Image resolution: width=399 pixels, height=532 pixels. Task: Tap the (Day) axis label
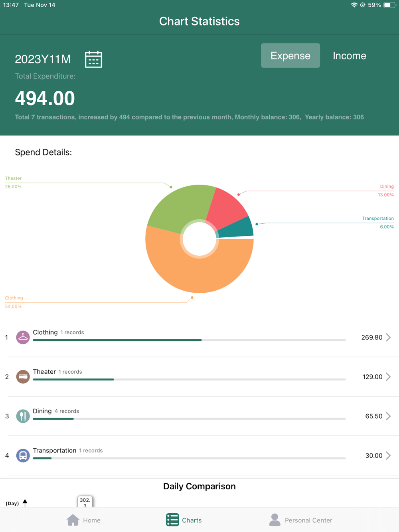click(12, 503)
